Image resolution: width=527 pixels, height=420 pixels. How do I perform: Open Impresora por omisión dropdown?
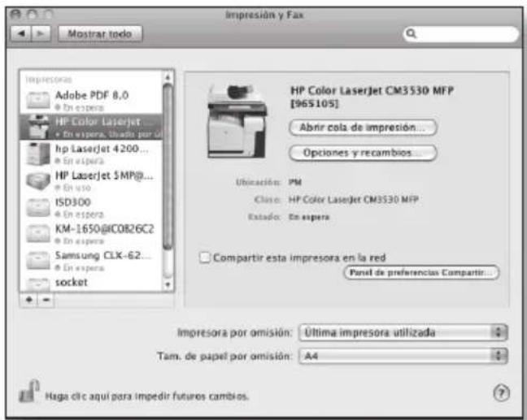[403, 333]
